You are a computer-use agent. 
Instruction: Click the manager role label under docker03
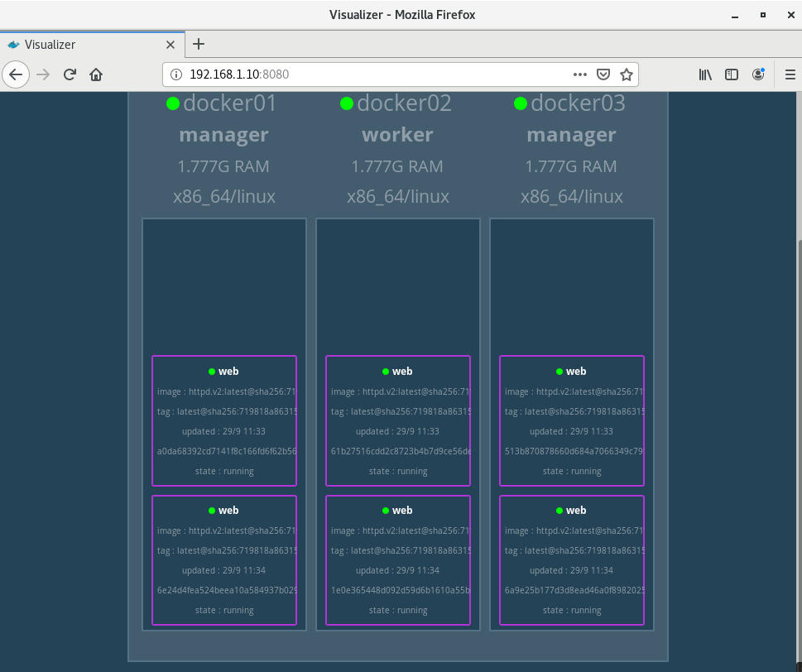click(x=571, y=135)
